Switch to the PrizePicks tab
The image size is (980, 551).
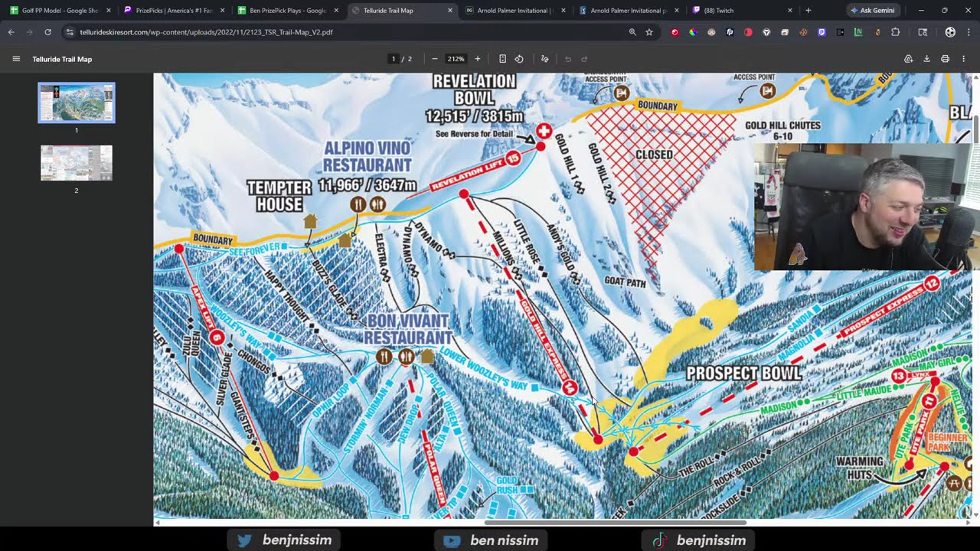point(174,11)
